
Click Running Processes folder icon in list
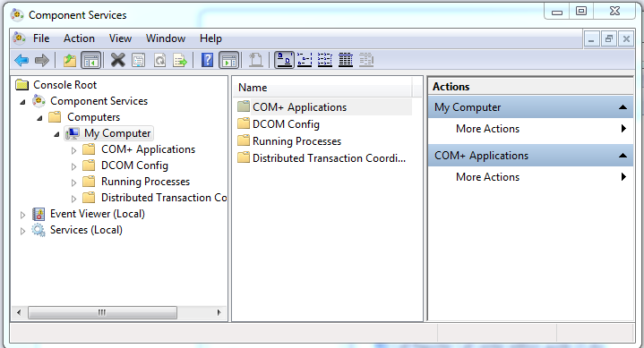244,140
